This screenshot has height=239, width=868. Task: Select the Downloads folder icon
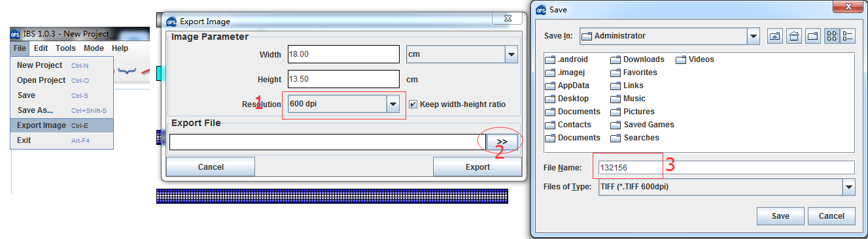click(x=616, y=59)
